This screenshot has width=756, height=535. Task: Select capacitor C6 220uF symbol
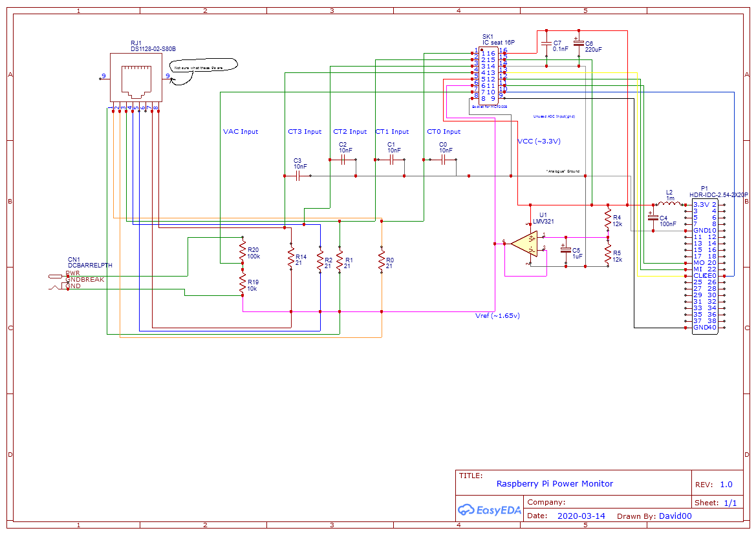pos(579,43)
